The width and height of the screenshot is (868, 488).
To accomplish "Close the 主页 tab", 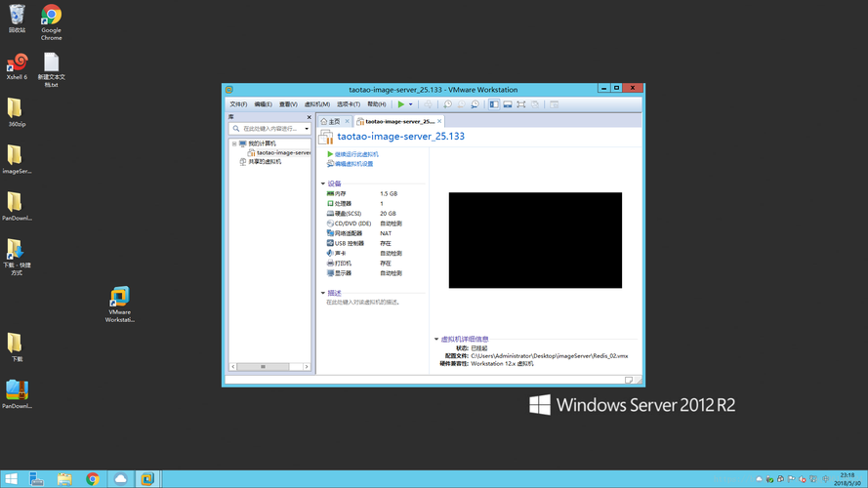I will (x=347, y=121).
